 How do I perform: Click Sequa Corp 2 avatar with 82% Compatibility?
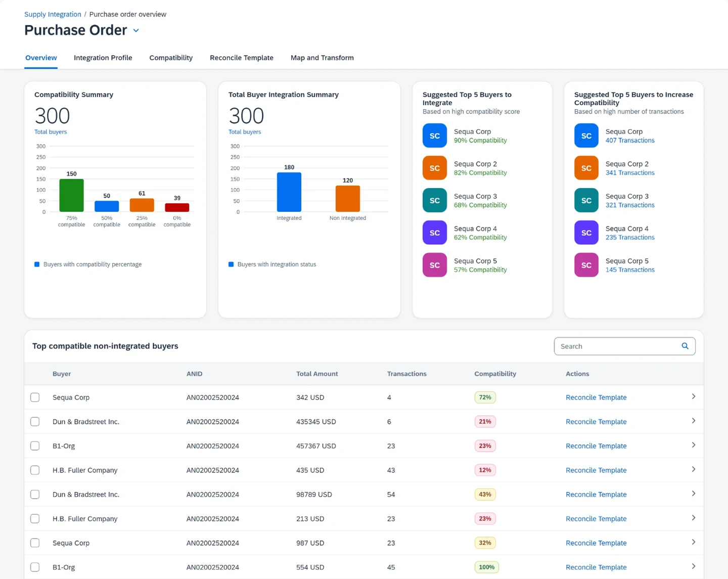pyautogui.click(x=435, y=168)
